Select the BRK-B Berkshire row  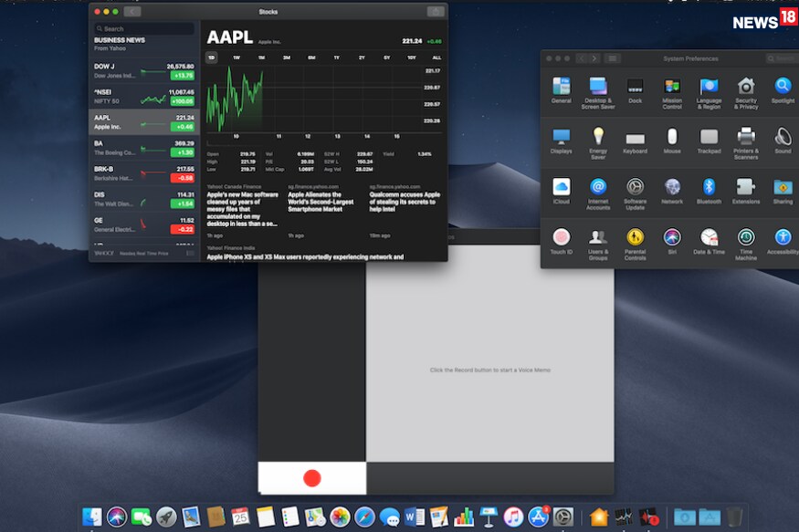pyautogui.click(x=144, y=173)
